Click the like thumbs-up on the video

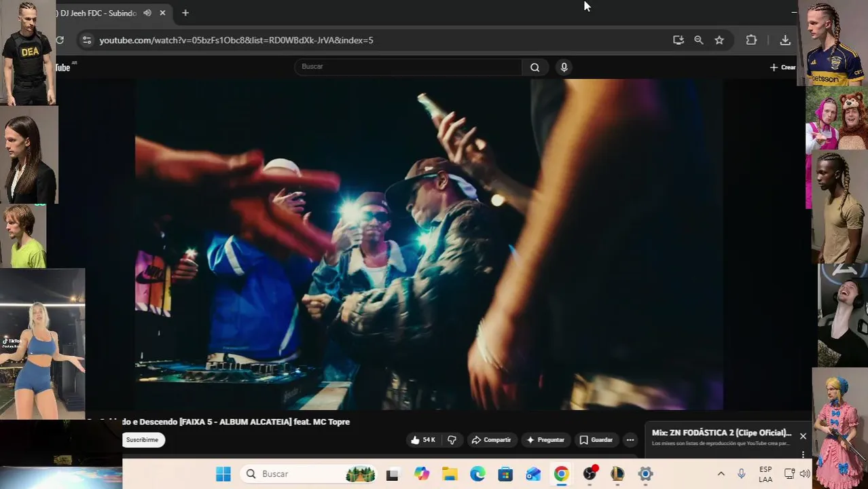point(422,440)
